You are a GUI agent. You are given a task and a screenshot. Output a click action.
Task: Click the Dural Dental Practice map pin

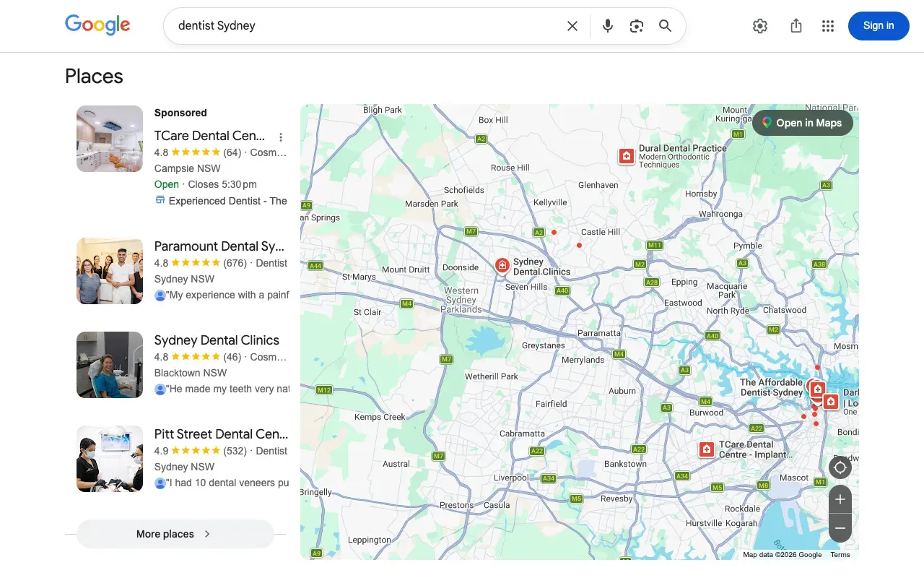click(627, 156)
